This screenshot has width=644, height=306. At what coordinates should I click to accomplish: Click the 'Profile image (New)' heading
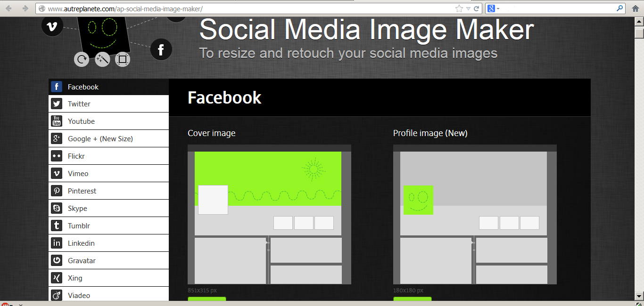click(x=430, y=133)
